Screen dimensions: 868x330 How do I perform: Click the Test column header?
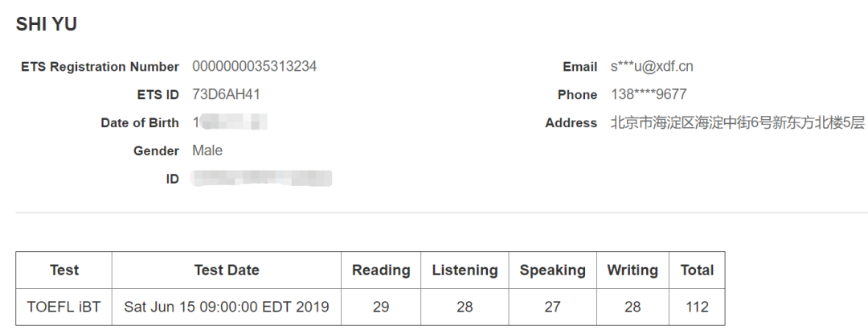coord(64,270)
